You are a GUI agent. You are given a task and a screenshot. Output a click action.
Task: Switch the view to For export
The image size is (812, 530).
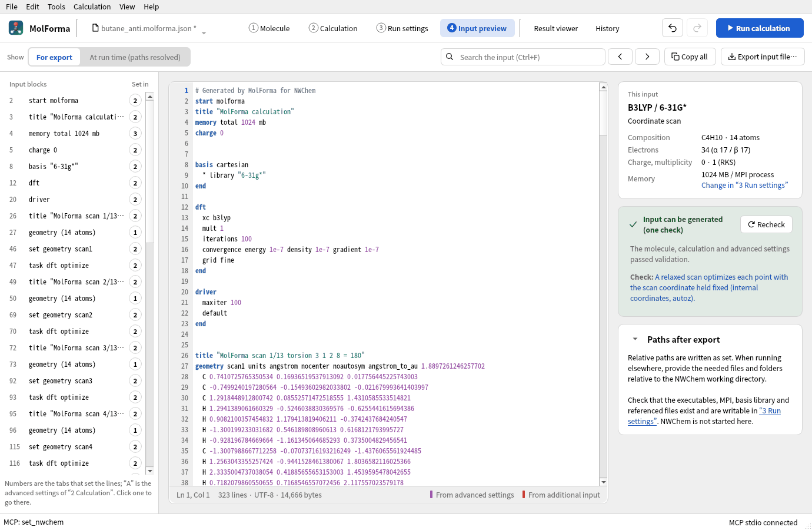click(x=54, y=57)
